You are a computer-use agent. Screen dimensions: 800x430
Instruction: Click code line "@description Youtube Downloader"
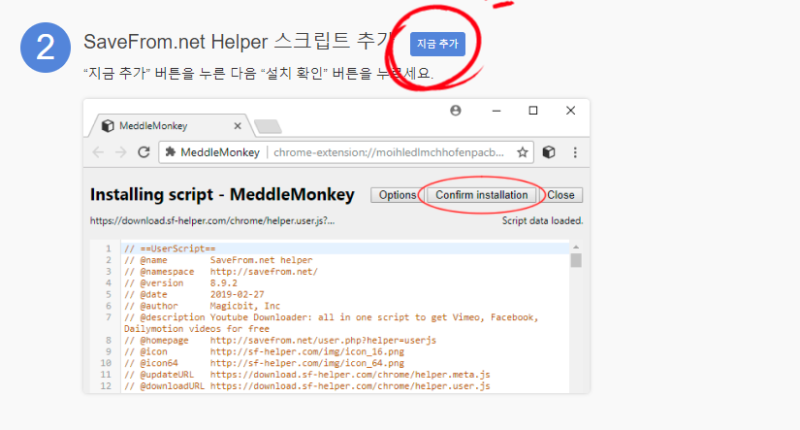(331, 317)
